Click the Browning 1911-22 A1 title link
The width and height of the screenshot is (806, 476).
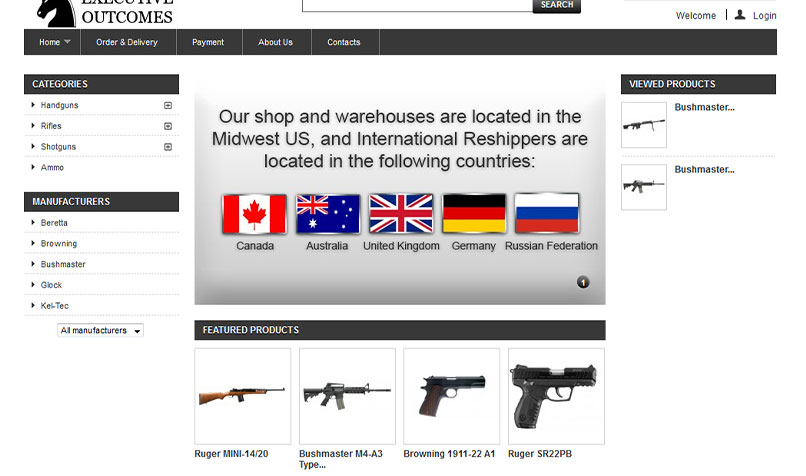pyautogui.click(x=449, y=454)
